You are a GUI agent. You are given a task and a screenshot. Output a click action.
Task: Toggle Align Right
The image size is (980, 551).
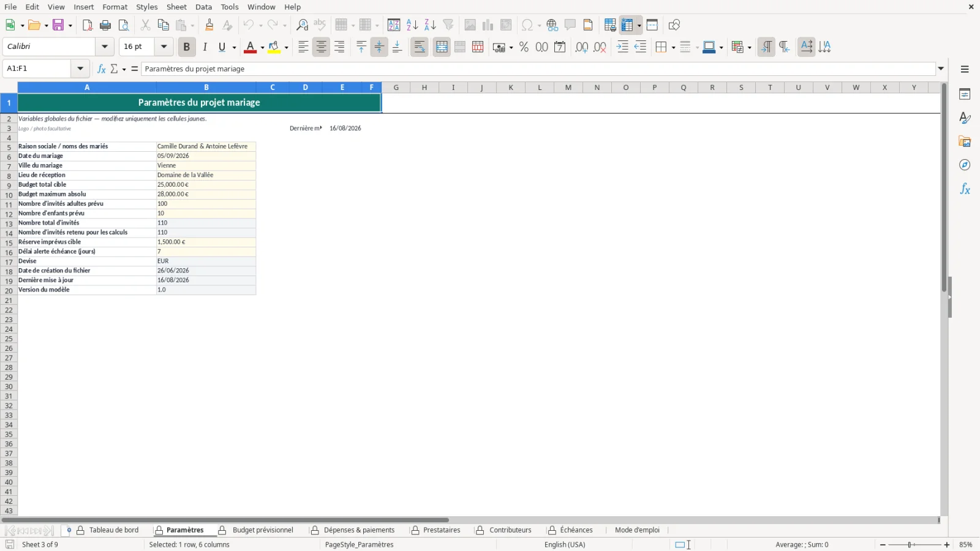[x=339, y=47]
